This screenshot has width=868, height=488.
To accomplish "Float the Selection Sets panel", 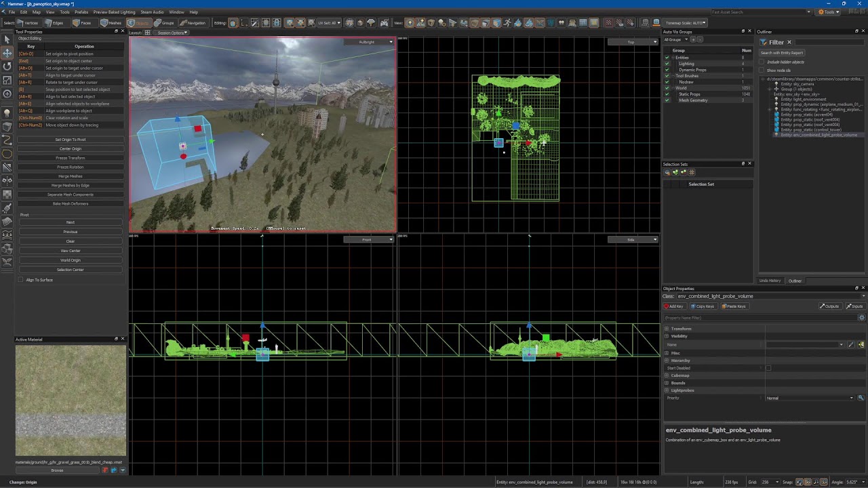I will click(743, 163).
